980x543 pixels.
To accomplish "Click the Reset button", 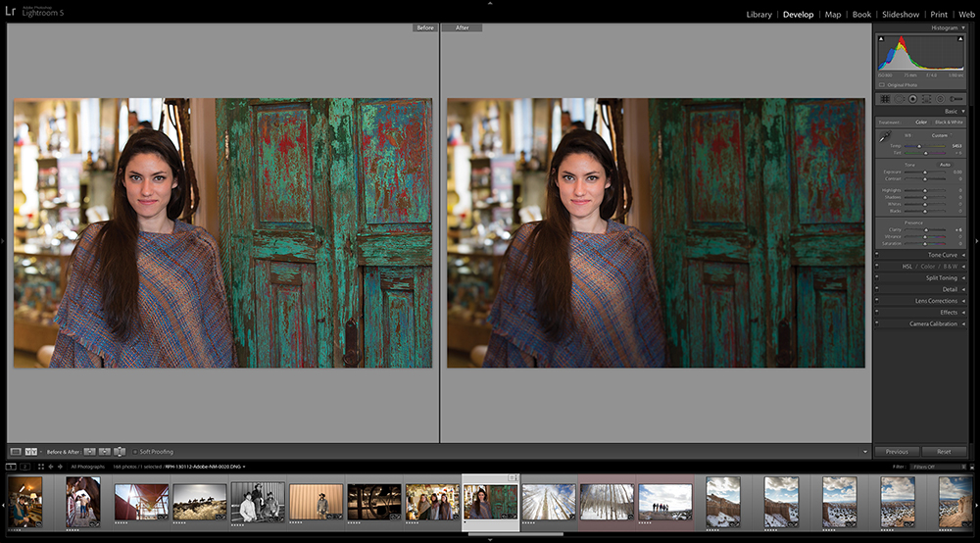I will pos(944,452).
